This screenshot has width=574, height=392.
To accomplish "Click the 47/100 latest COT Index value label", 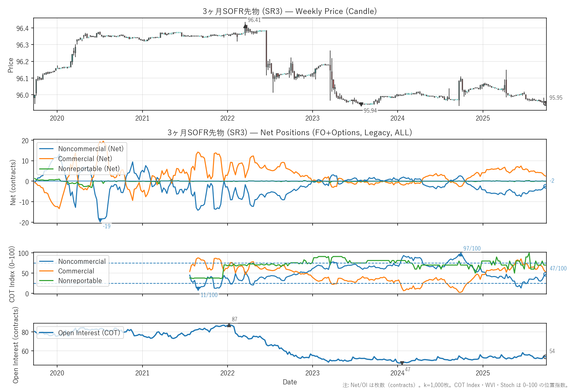I will (x=558, y=268).
